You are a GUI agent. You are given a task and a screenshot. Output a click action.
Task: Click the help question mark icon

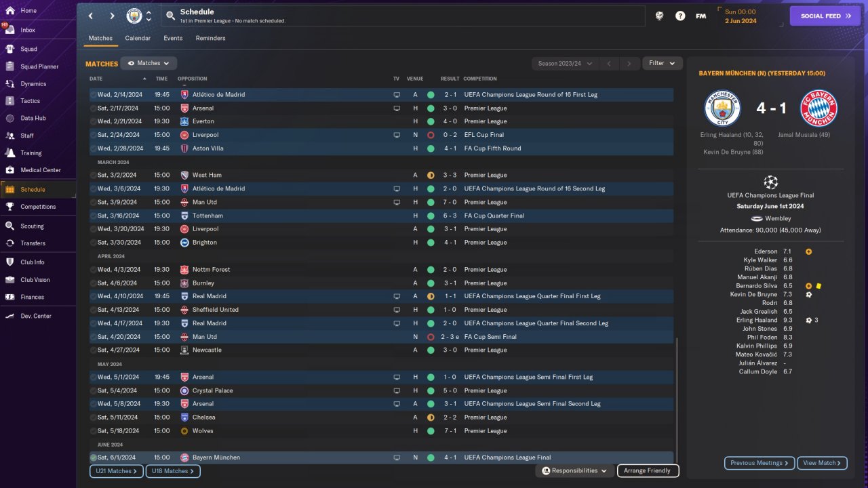680,16
